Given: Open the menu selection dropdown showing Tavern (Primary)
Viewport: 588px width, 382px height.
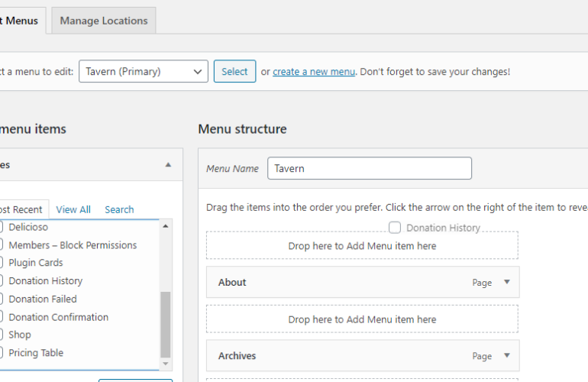Looking at the screenshot, I should (x=144, y=72).
